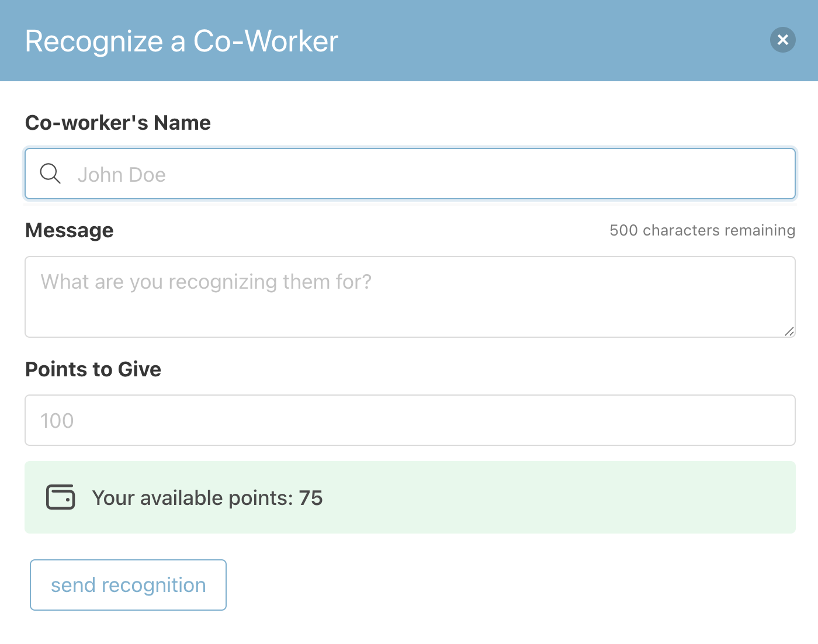Viewport: 818px width, 644px height.
Task: Send the recognition
Action: tap(128, 585)
